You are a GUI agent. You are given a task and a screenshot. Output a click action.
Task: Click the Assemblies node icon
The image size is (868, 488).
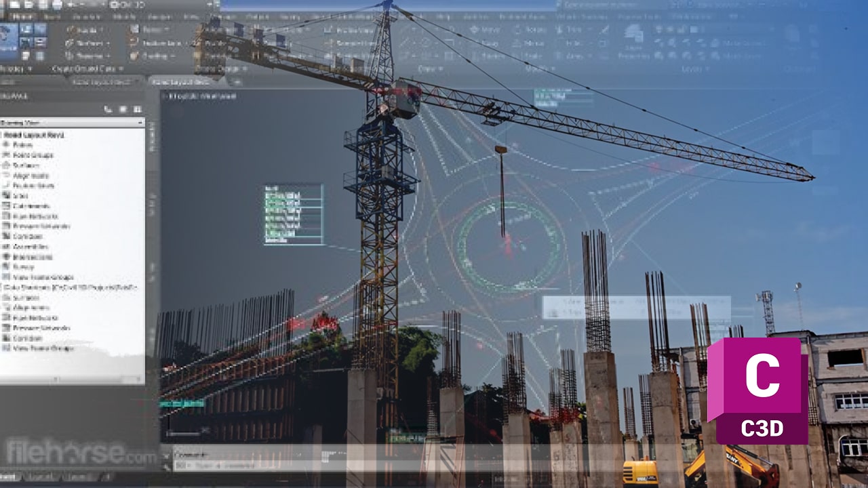pyautogui.click(x=6, y=247)
